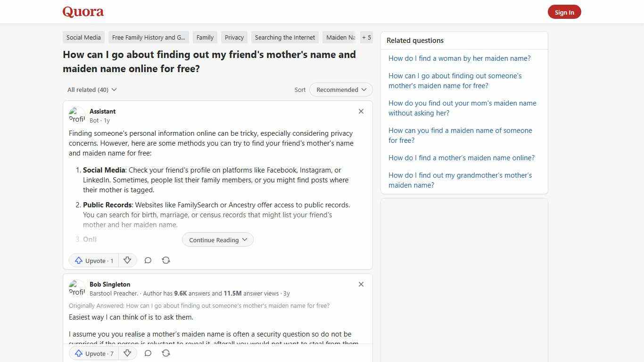Screen dimensions: 644x362
Task: Open Bob Singleton's profile picture
Action: 77,288
